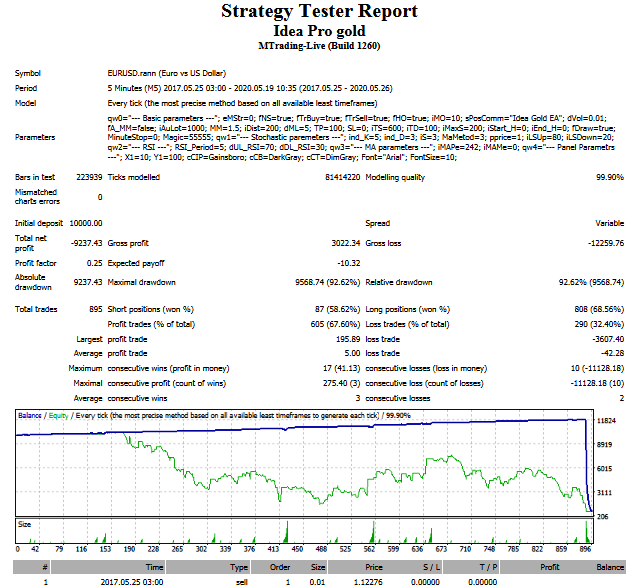Click the 'Strategy Tester Report' title

pyautogui.click(x=319, y=11)
